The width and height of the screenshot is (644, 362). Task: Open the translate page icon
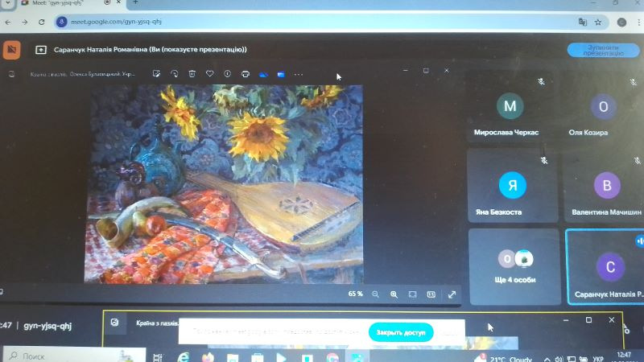[x=582, y=23]
